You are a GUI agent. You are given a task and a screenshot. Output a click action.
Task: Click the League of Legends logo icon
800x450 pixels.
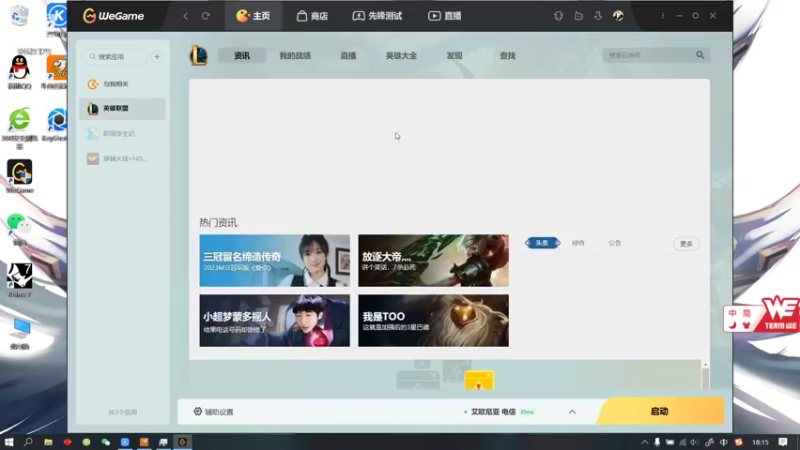199,55
